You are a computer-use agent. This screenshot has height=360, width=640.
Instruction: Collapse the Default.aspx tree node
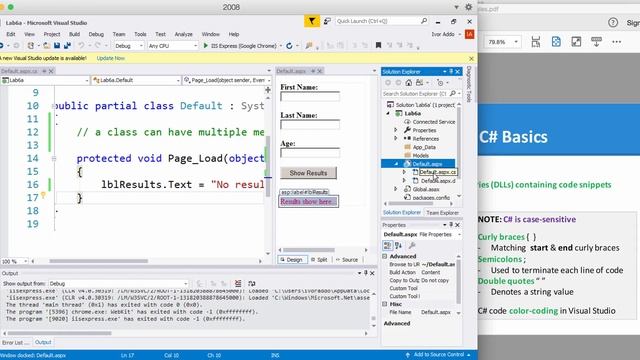(396, 164)
